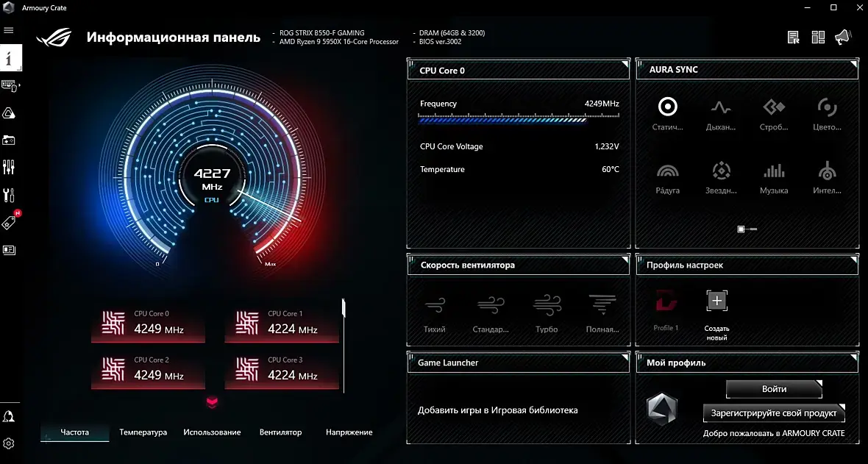Click the Aura Sync effects page indicator
Viewport: 868px width, 464px height.
[747, 229]
